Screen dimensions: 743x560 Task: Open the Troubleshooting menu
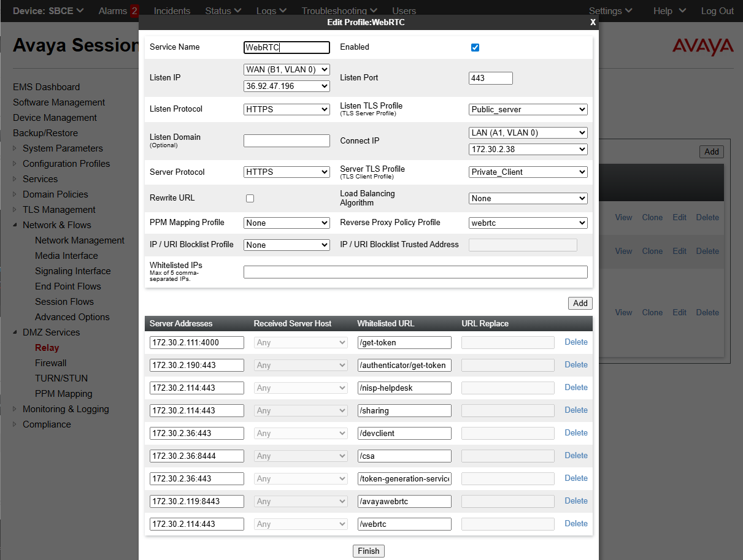339,10
